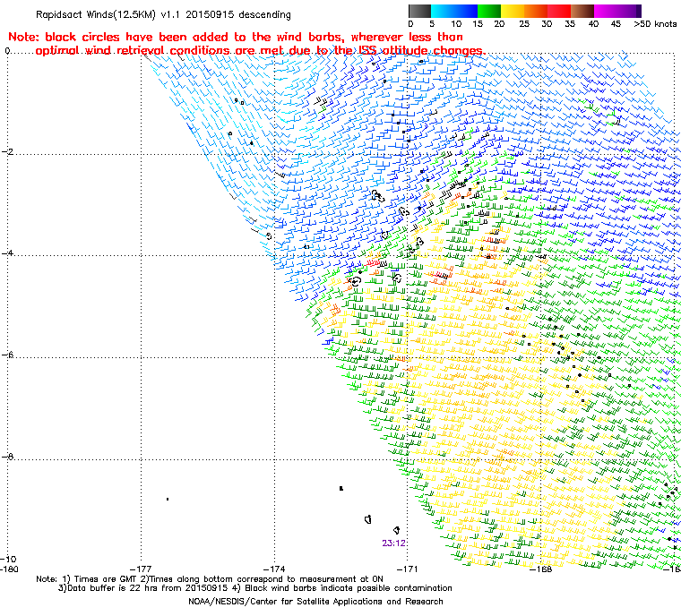Click the '25' label under the color legend
The height and width of the screenshot is (616, 681).
(x=524, y=24)
